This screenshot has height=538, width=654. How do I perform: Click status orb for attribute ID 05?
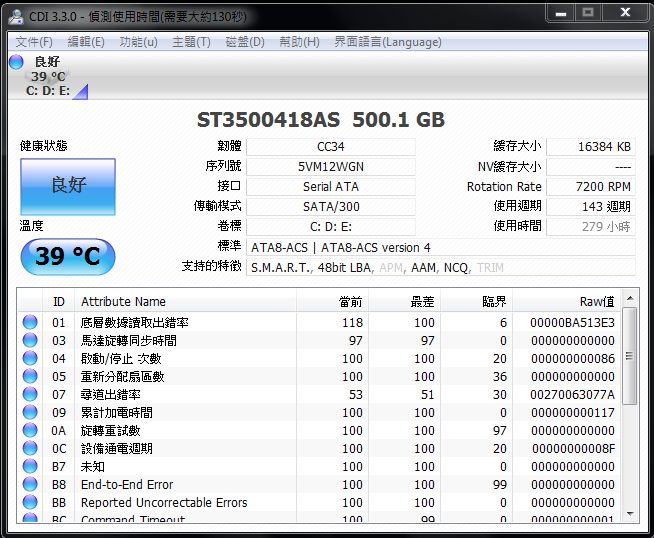coord(30,376)
